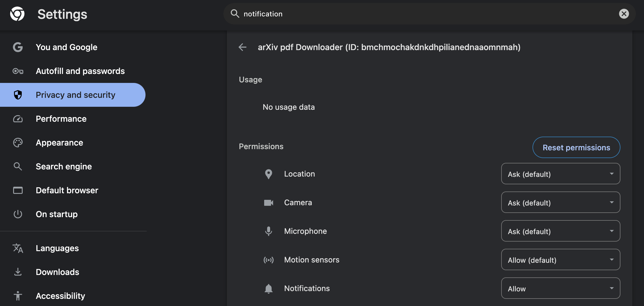
Task: Open Appearance settings
Action: tap(73, 143)
